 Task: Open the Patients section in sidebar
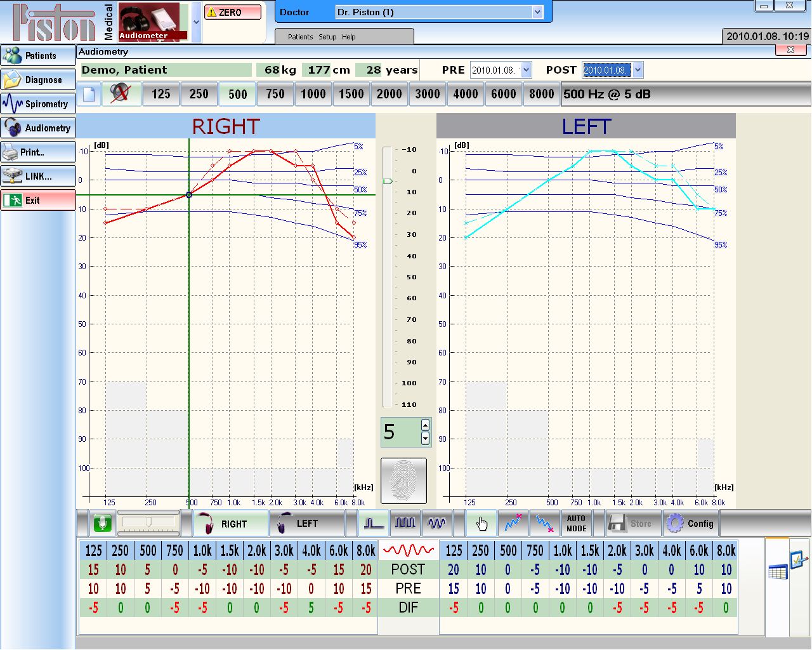38,56
